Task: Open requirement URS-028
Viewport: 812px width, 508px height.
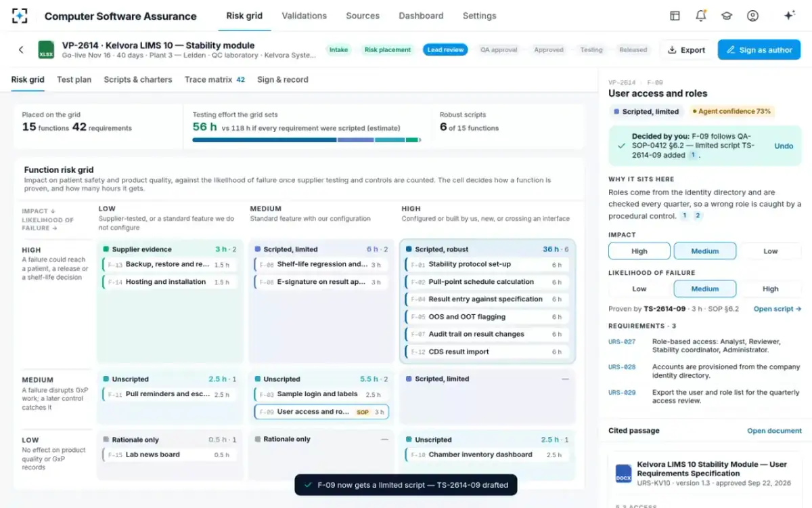Action: click(x=622, y=367)
